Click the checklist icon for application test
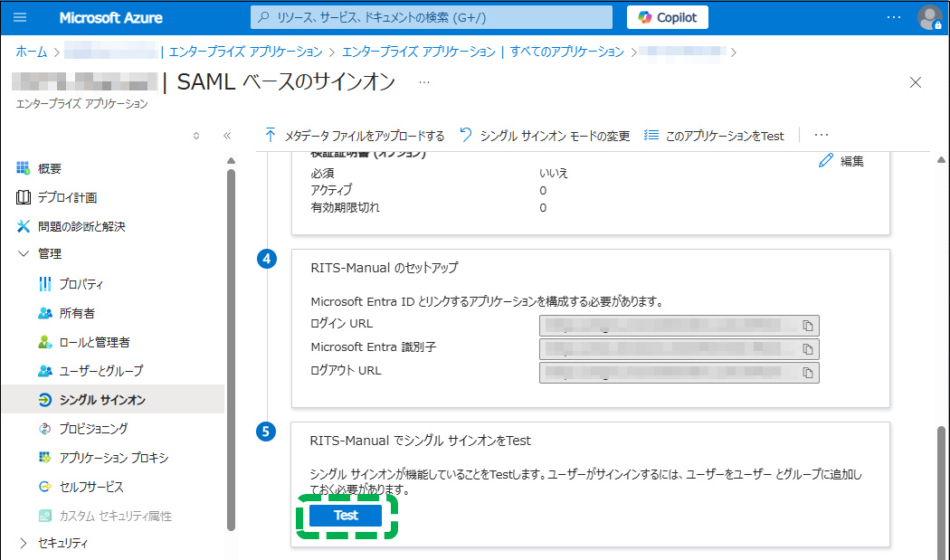This screenshot has width=950, height=560. click(651, 135)
